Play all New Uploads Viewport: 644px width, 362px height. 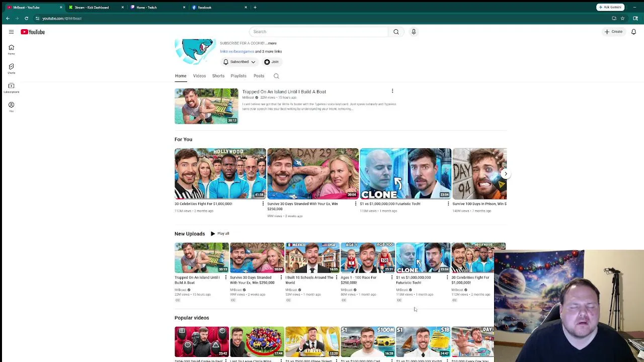220,233
